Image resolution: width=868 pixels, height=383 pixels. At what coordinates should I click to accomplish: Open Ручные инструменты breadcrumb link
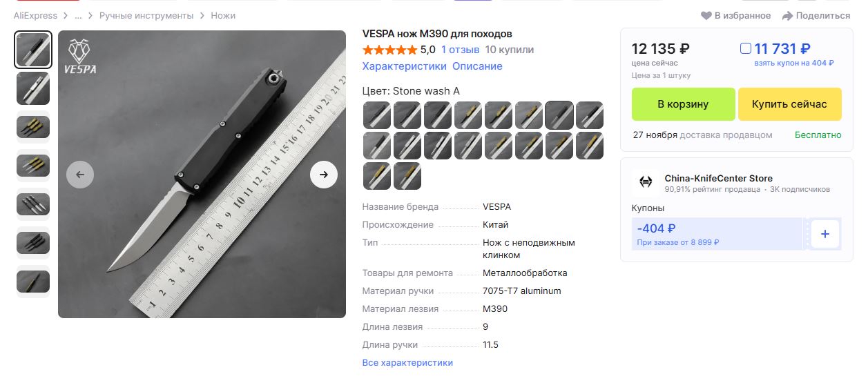pyautogui.click(x=146, y=15)
